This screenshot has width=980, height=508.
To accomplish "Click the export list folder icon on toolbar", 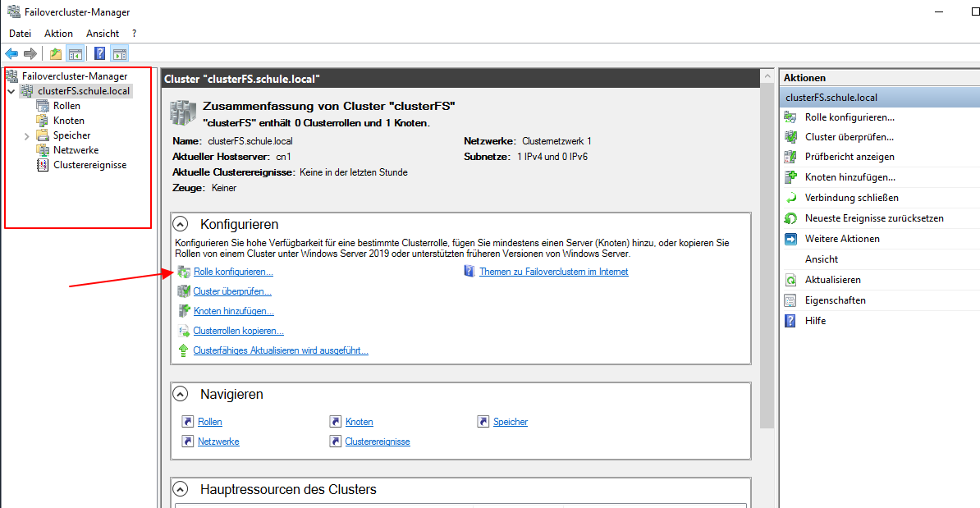I will (x=54, y=53).
